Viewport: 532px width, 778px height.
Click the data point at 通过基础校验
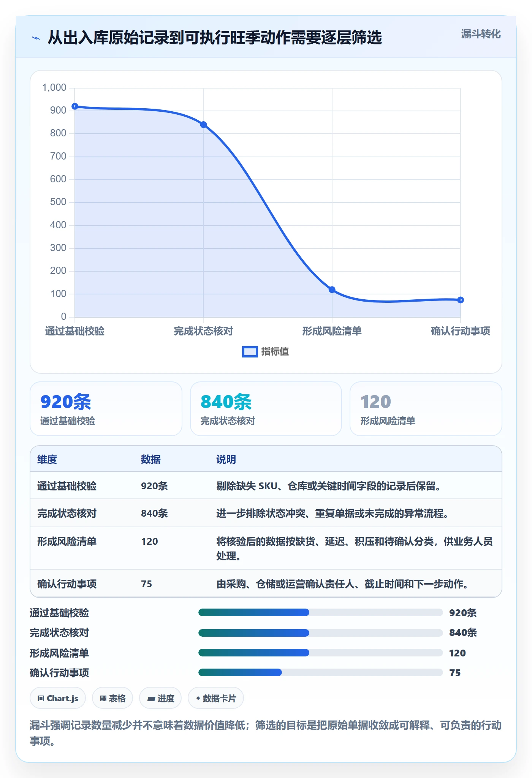point(75,106)
